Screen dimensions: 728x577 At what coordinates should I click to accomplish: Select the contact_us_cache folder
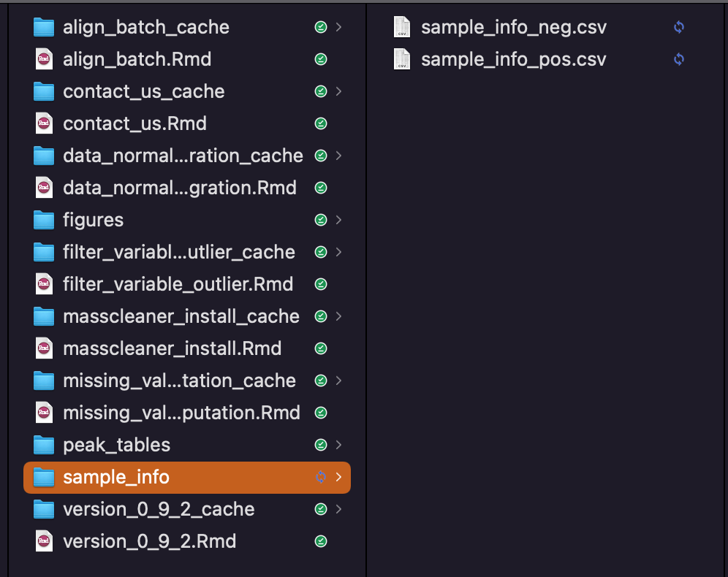(187, 91)
